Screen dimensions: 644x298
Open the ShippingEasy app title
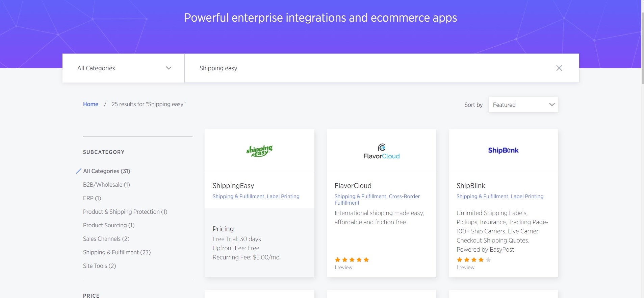pos(233,186)
